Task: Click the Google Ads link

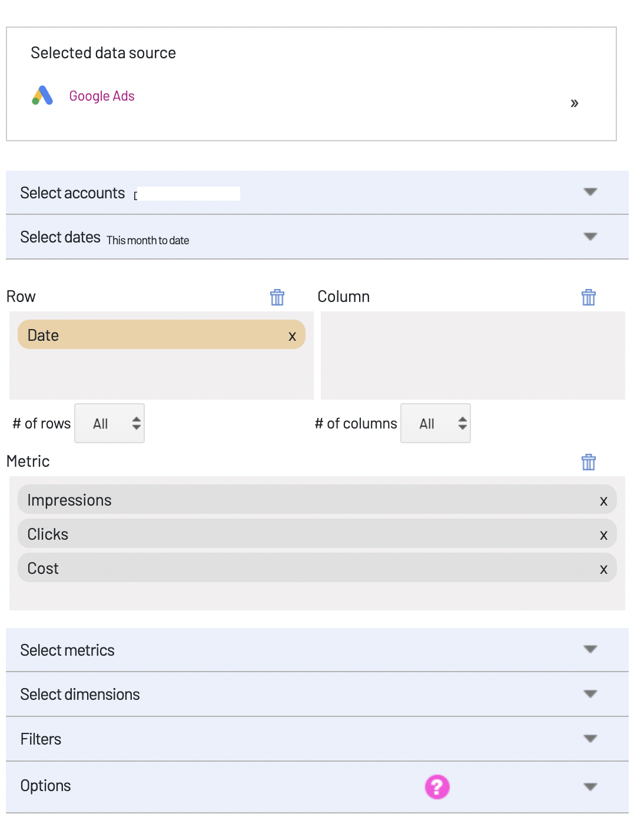Action: click(102, 95)
